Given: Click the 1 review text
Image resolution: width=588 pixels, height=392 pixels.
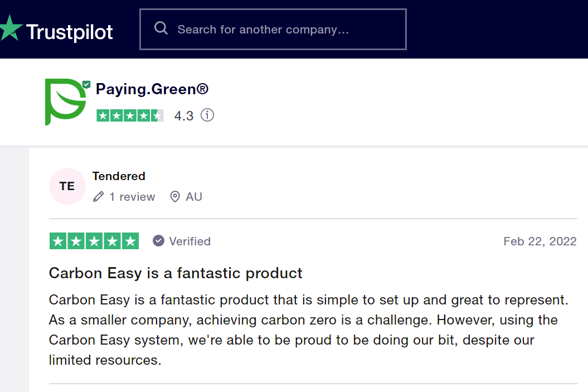Looking at the screenshot, I should pyautogui.click(x=132, y=197).
